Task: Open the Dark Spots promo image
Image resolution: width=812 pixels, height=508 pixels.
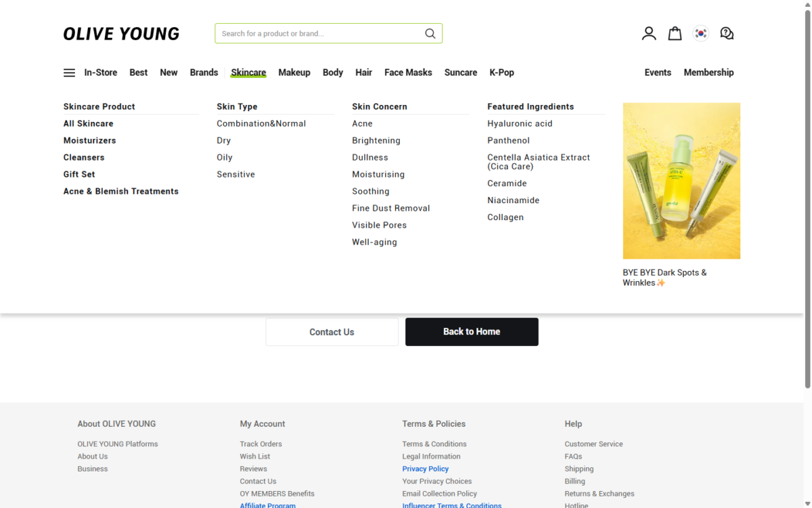Action: [x=681, y=181]
